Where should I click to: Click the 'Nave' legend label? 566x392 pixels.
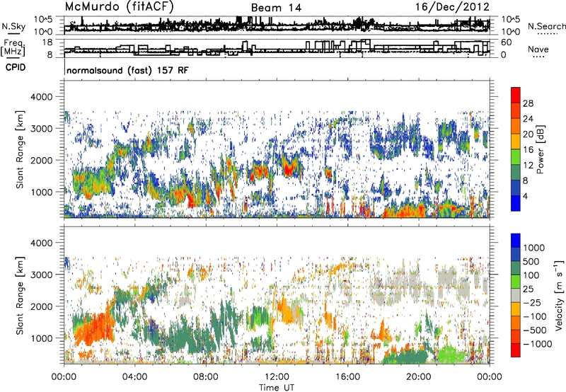(x=538, y=50)
